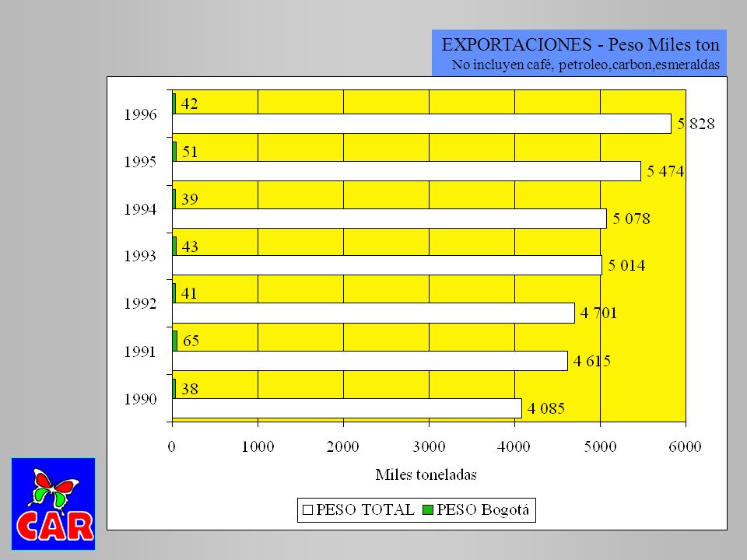The image size is (747, 560).
Task: Click the white PESO TOTAL legend swatch
Action: [308, 510]
